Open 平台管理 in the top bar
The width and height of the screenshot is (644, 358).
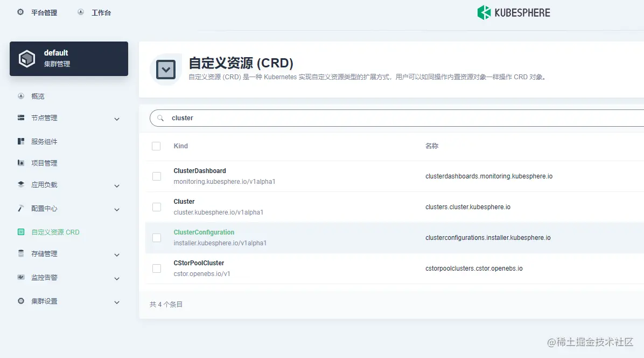(x=44, y=13)
